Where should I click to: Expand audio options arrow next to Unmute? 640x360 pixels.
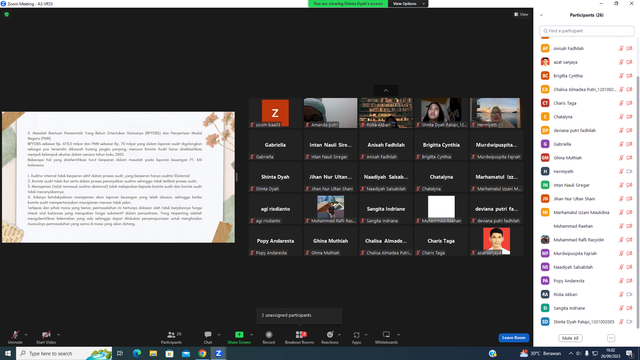click(x=26, y=335)
